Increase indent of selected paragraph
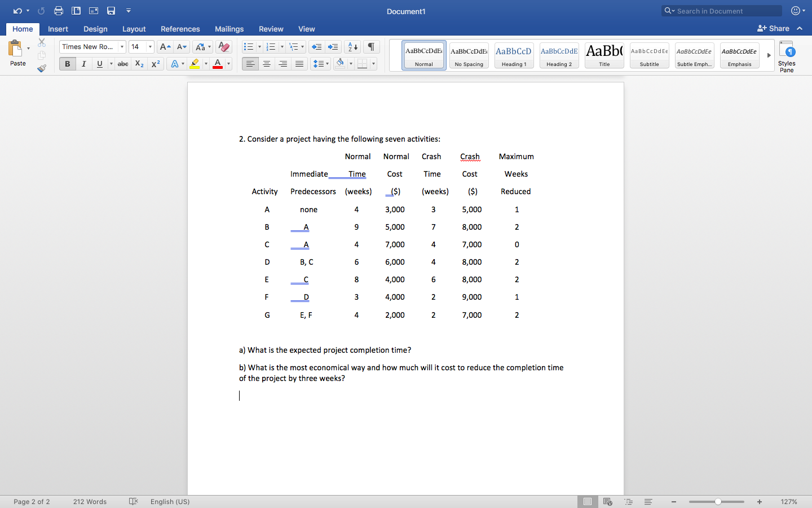 tap(333, 47)
